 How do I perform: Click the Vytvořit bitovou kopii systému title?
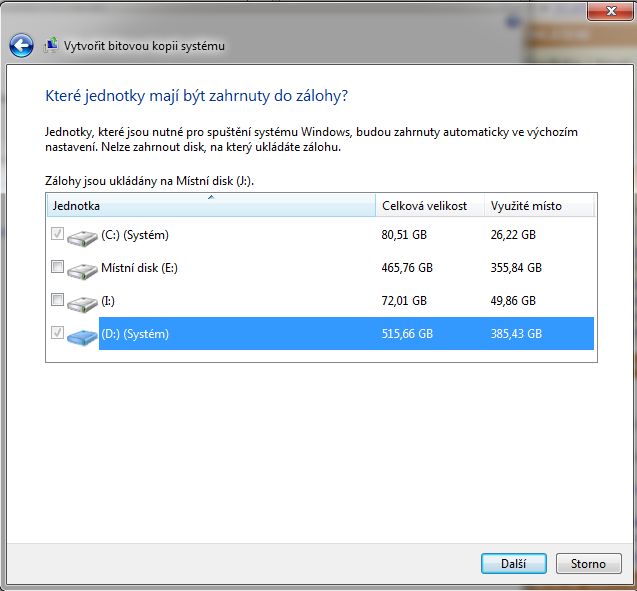[144, 46]
